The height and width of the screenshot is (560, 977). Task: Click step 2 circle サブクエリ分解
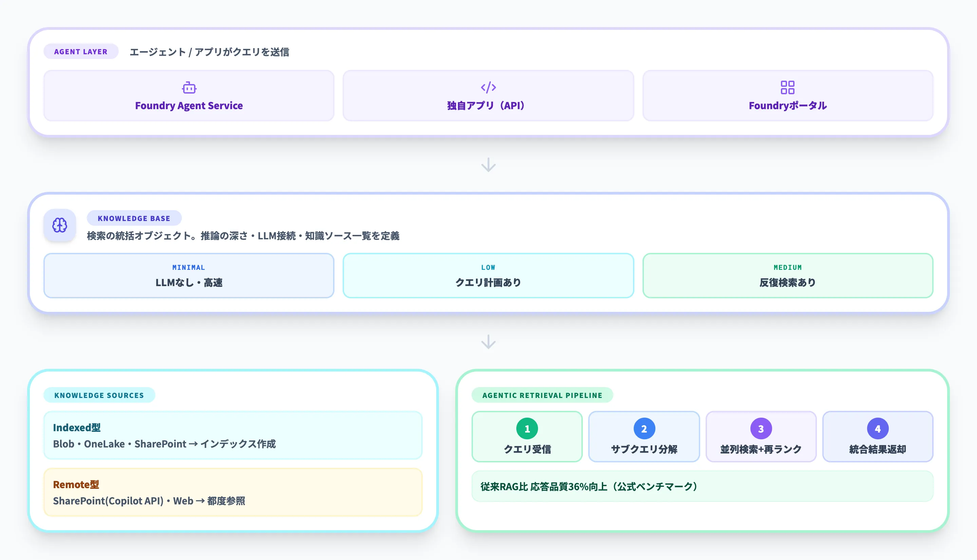click(x=644, y=428)
